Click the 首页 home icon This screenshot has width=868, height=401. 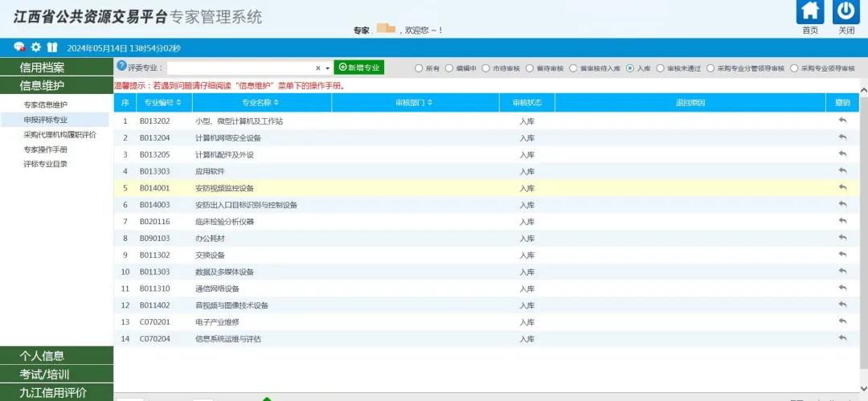[x=810, y=12]
